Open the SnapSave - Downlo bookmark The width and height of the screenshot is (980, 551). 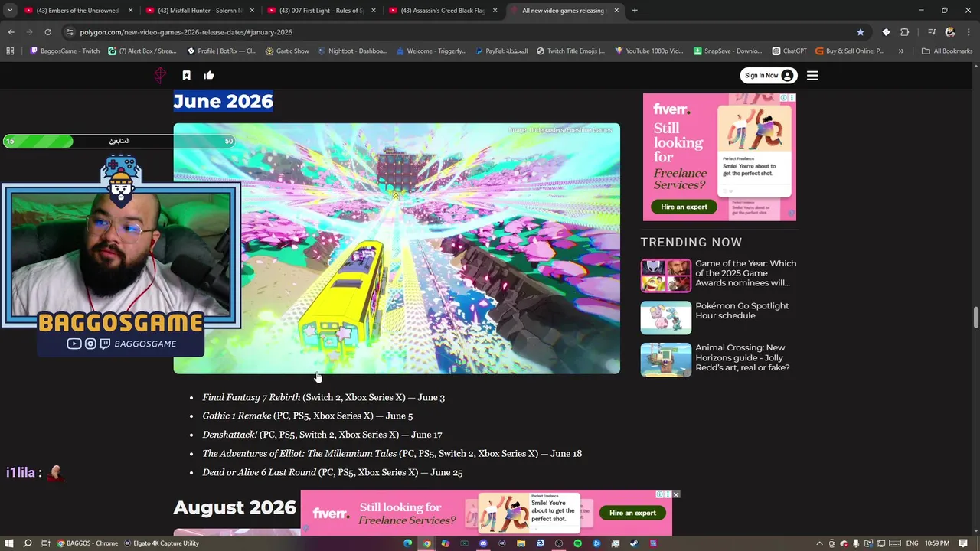coord(728,51)
